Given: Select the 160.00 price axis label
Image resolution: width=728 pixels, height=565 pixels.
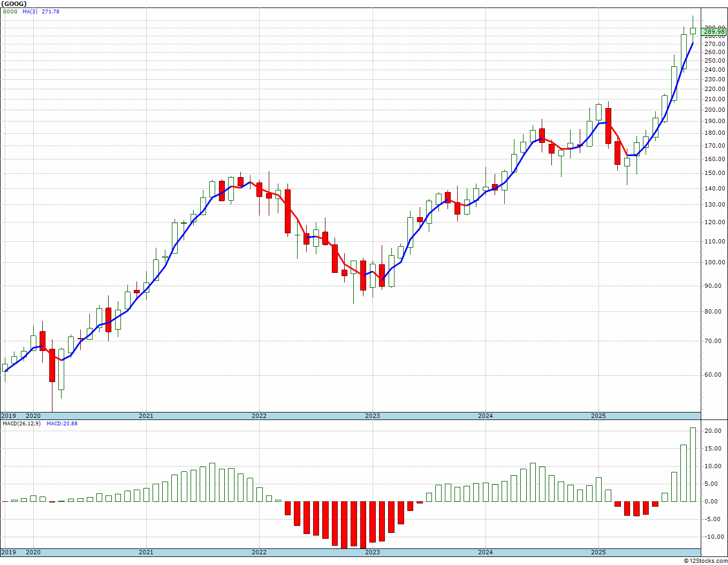Looking at the screenshot, I should pos(715,159).
